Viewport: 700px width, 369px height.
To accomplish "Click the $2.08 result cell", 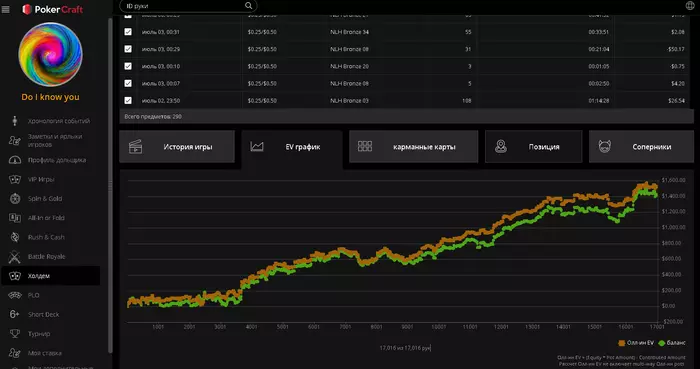I will 678,32.
